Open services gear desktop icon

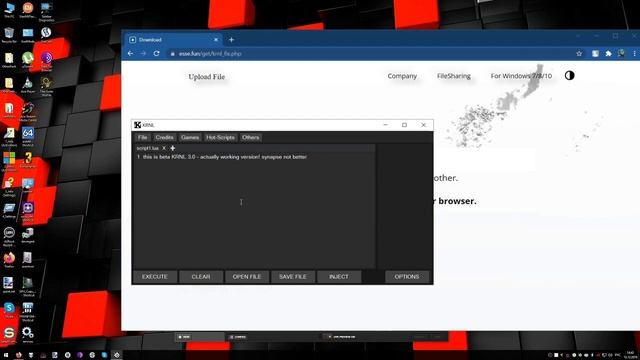(x=28, y=334)
